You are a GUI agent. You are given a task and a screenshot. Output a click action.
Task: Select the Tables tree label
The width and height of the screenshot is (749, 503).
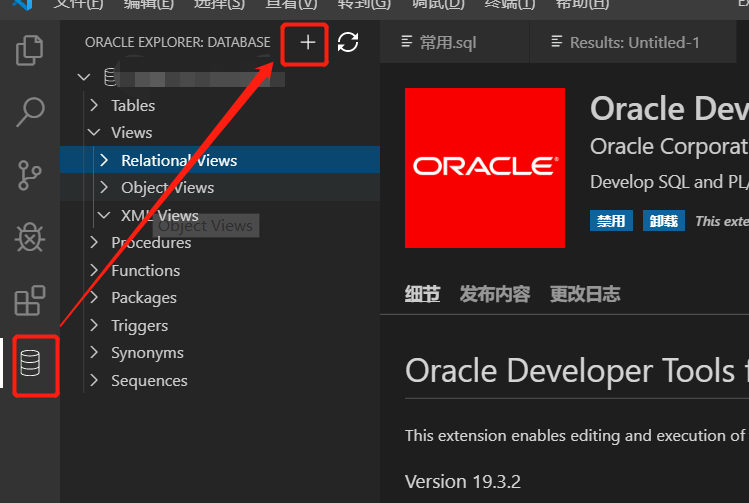click(133, 106)
